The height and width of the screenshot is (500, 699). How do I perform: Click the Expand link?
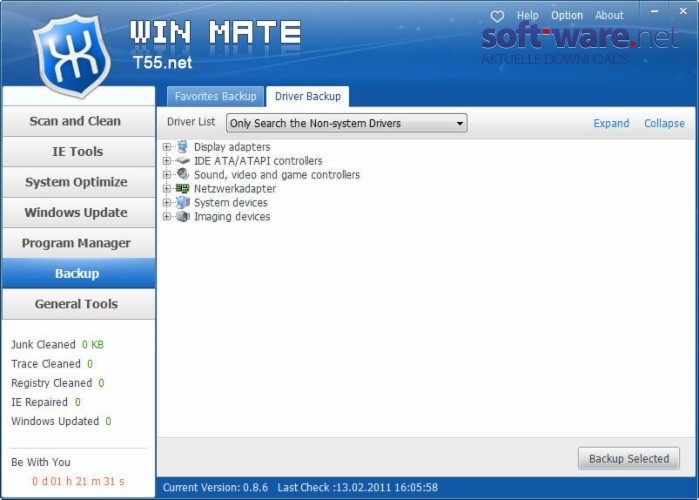coord(611,123)
